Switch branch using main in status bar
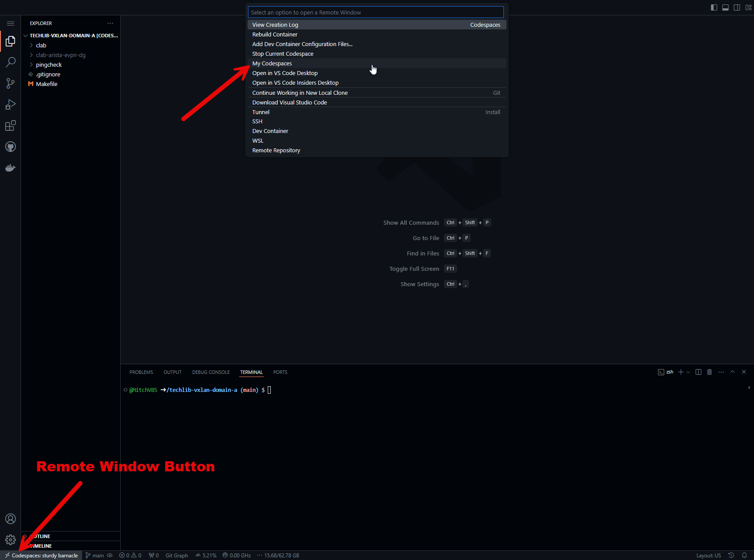The image size is (754, 560). point(95,556)
